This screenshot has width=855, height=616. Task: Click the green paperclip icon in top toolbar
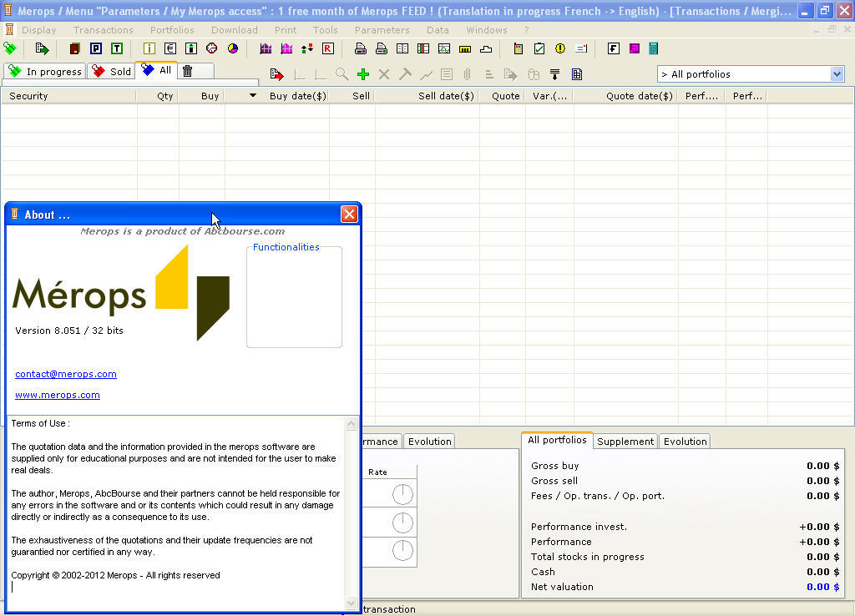10,48
